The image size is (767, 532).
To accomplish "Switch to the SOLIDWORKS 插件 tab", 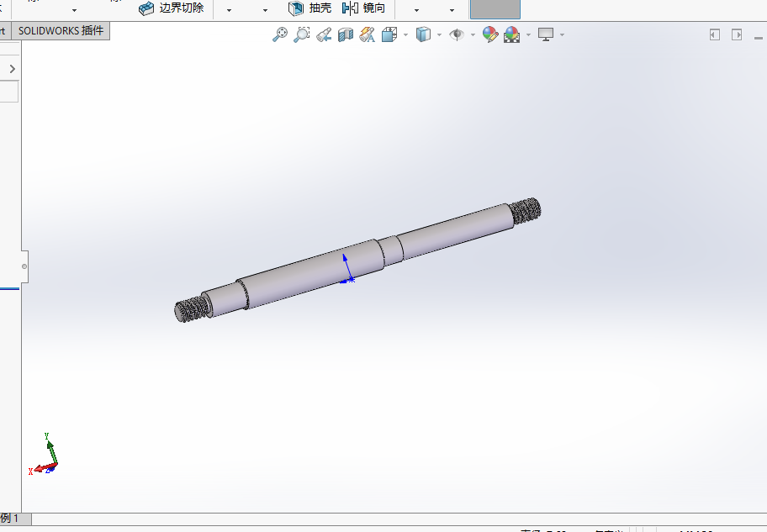I will (61, 31).
